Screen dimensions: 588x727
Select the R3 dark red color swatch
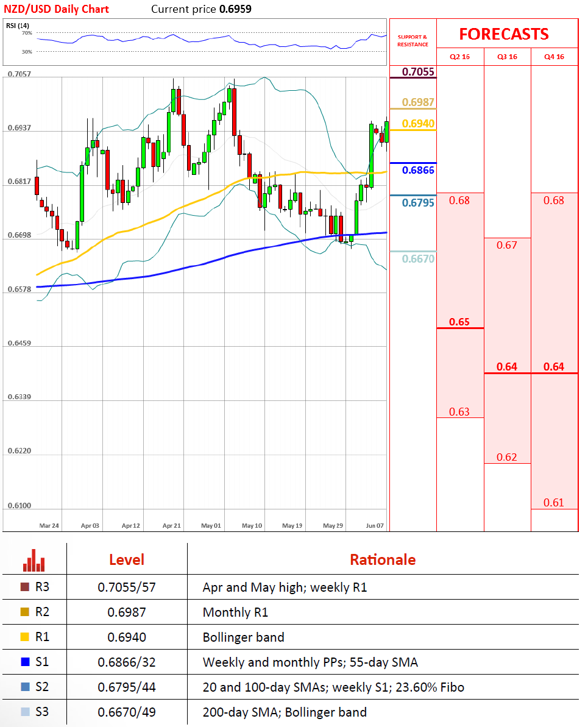pyautogui.click(x=25, y=587)
